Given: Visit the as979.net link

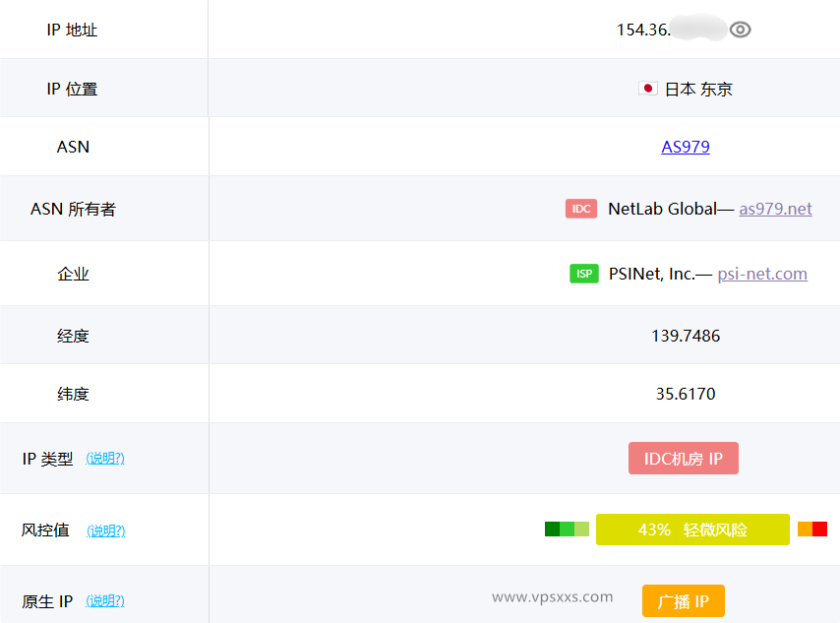Looking at the screenshot, I should [776, 209].
